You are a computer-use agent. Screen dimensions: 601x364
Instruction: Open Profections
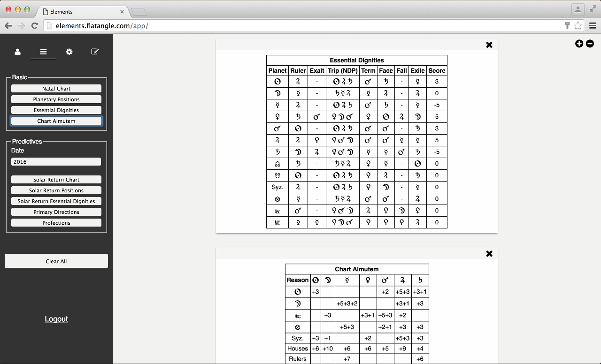click(x=56, y=223)
